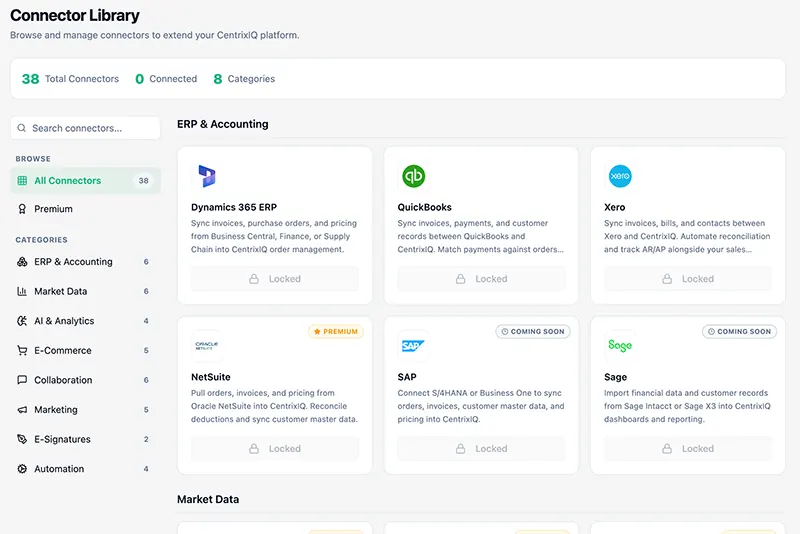This screenshot has height=534, width=800.
Task: Click the 'Connector Library' page title
Action: [x=74, y=15]
